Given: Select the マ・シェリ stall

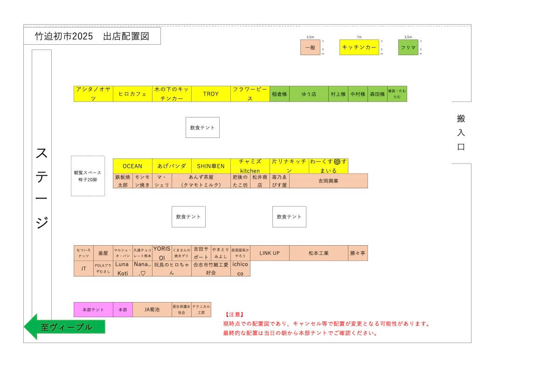Looking at the screenshot, I should 162,181.
